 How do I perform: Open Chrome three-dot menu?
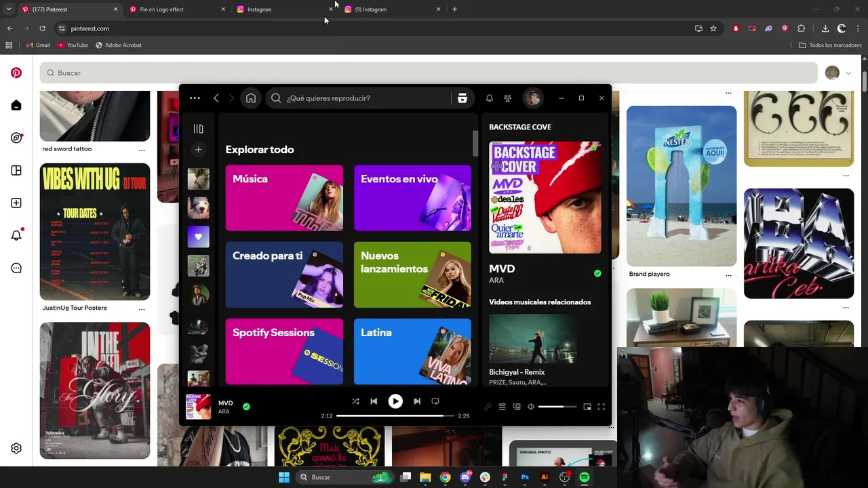pyautogui.click(x=859, y=28)
